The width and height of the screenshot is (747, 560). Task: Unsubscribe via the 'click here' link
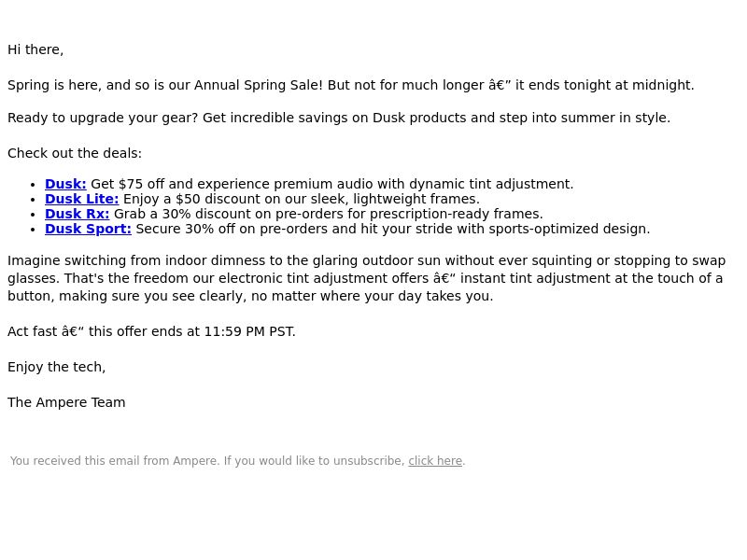click(435, 461)
